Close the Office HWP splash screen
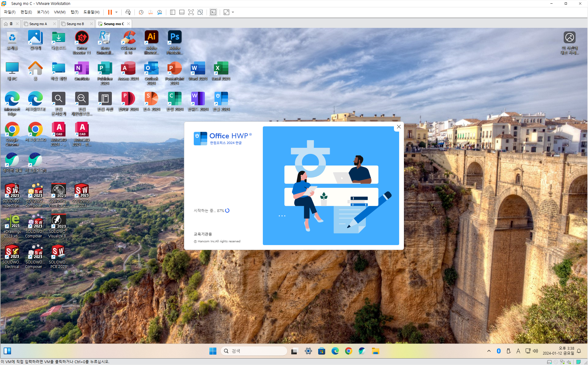588x365 pixels. [x=399, y=127]
